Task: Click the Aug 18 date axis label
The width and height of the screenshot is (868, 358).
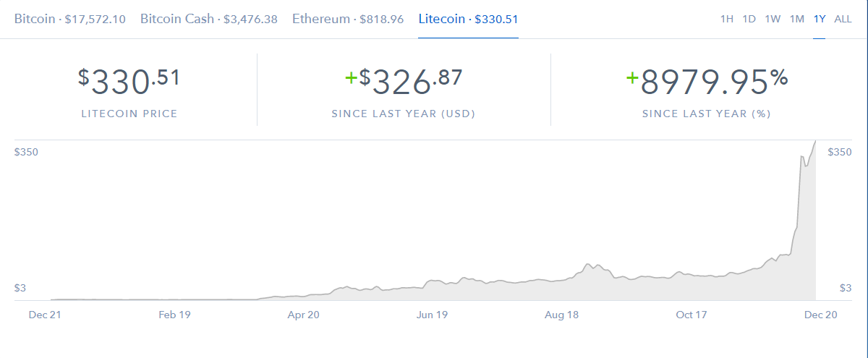Action: (562, 315)
